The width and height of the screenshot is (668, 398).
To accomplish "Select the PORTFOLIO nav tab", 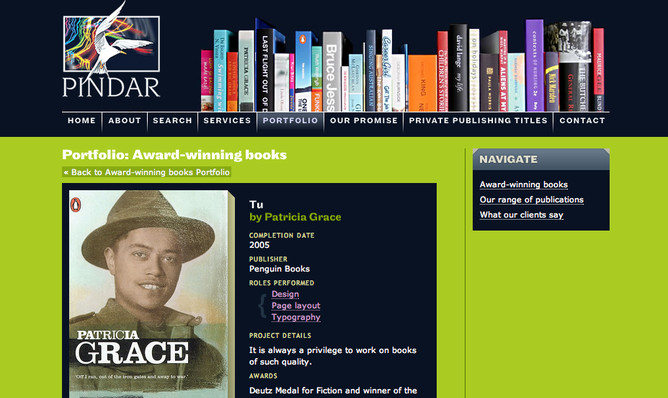I will click(290, 121).
